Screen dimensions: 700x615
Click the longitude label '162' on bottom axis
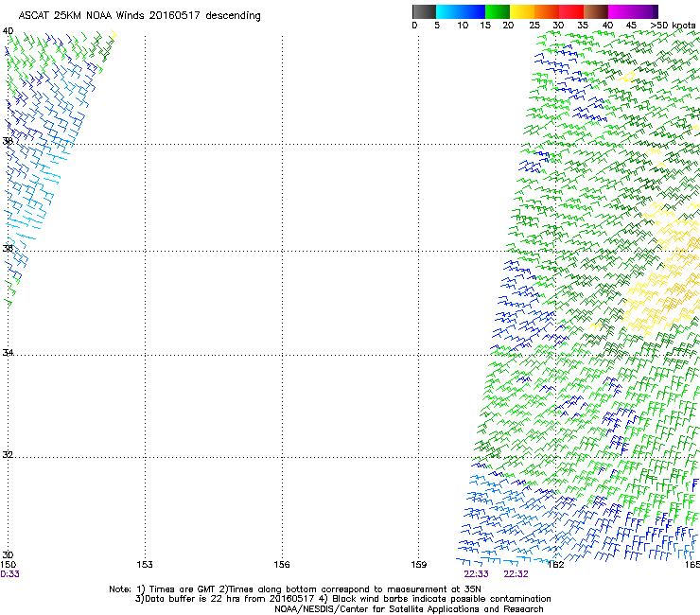click(x=556, y=565)
